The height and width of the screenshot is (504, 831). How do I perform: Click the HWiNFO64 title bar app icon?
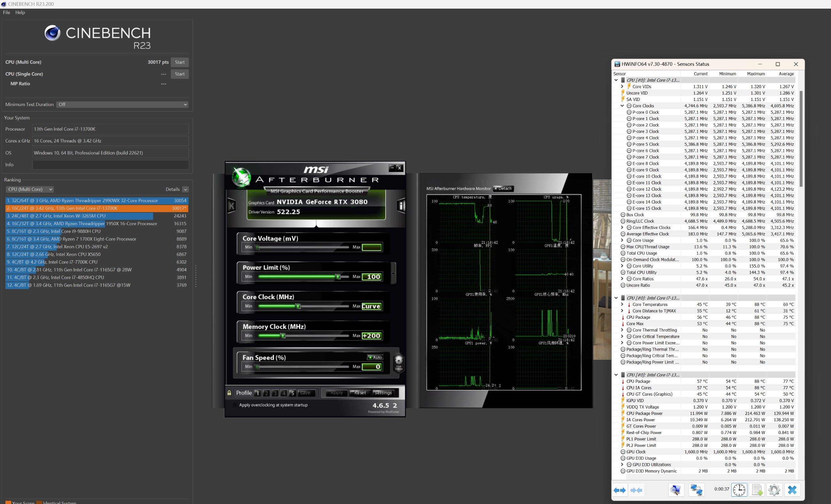coord(617,64)
